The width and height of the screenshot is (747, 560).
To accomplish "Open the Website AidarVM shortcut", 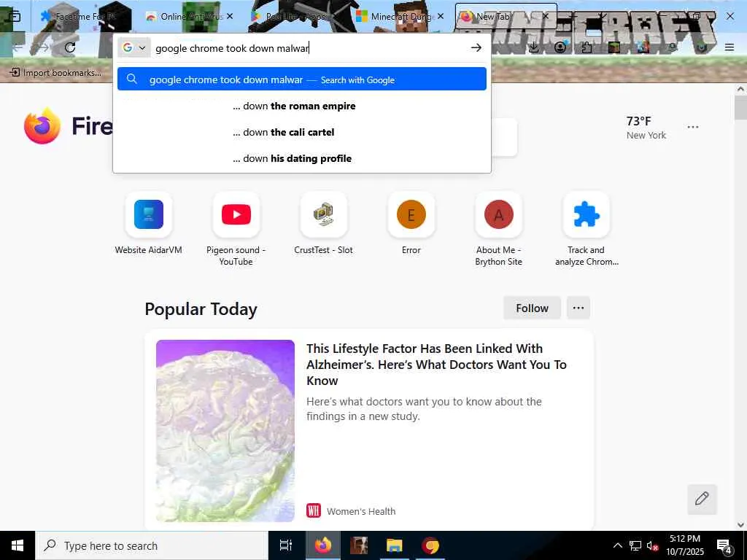I will point(149,214).
